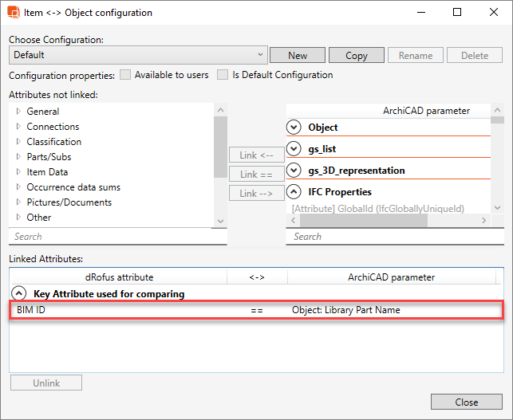This screenshot has width=513, height=420.
Task: Expand the General tree node
Action: [x=18, y=112]
